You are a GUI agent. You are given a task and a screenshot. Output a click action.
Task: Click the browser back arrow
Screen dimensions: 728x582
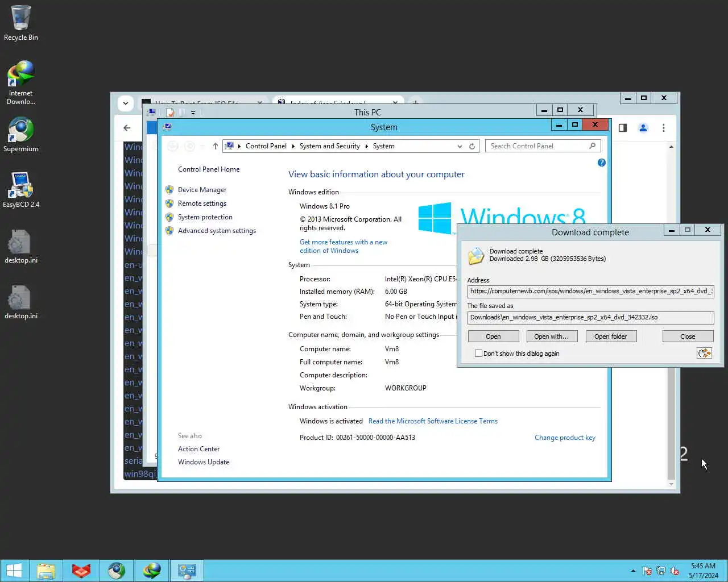point(127,128)
